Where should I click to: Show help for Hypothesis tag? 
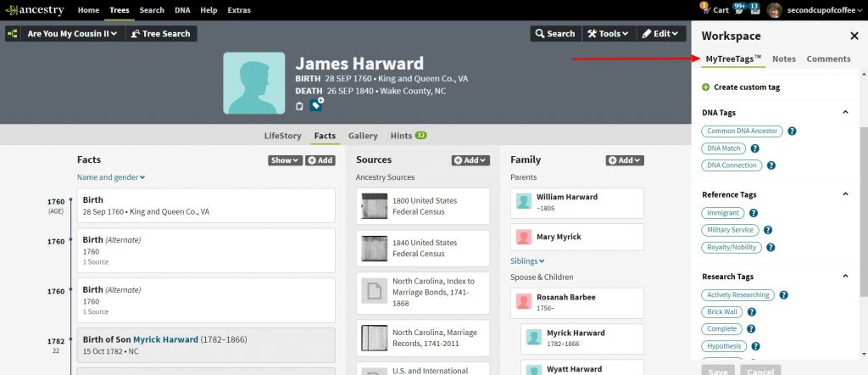[x=755, y=346]
